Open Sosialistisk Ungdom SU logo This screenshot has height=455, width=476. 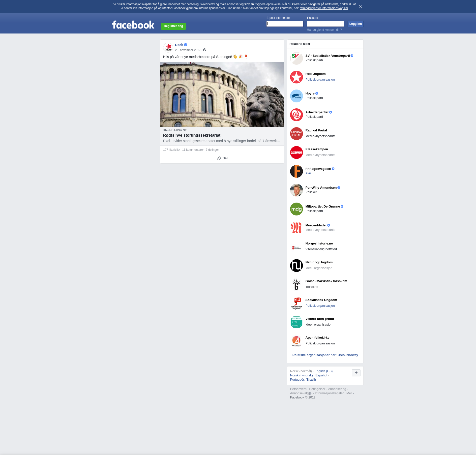[x=297, y=303]
